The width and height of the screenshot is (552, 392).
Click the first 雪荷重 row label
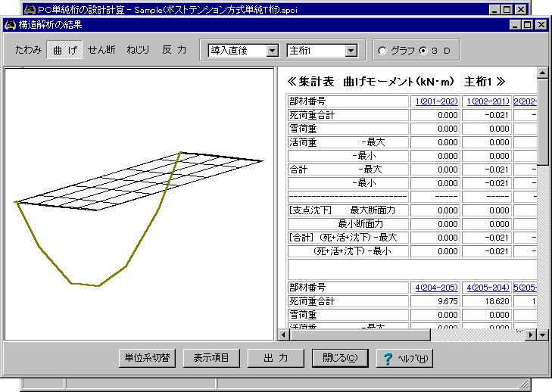point(348,129)
